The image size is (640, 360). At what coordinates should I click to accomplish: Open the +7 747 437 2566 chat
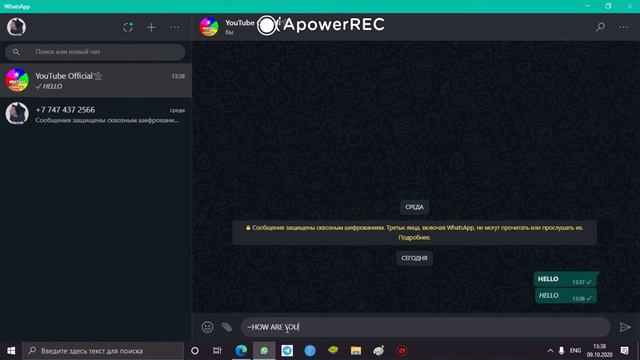(96, 114)
